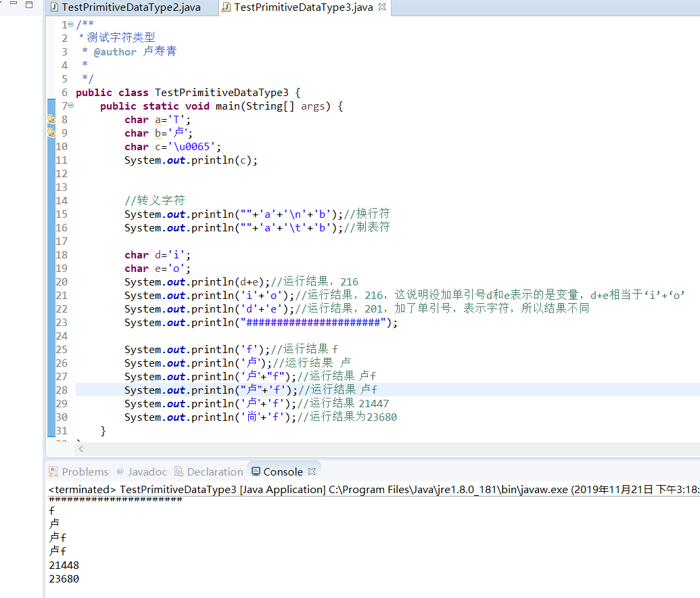Click line number 25 in the gutter

(x=62, y=349)
